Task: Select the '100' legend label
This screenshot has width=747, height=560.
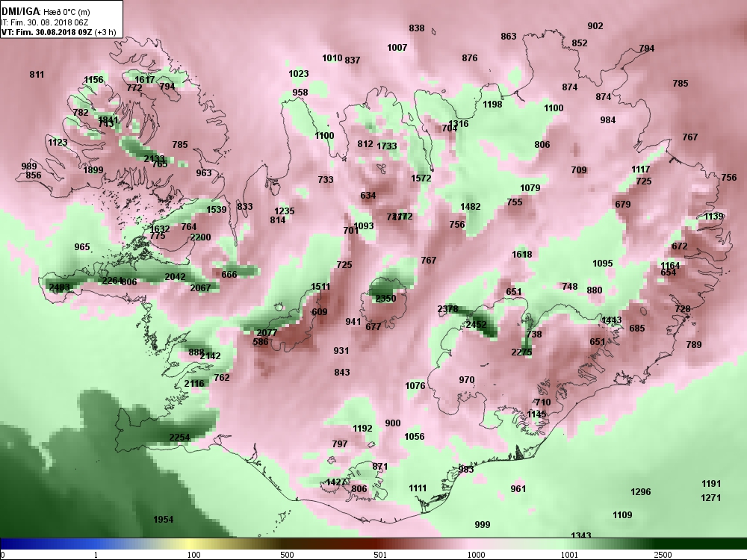Action: (x=194, y=555)
